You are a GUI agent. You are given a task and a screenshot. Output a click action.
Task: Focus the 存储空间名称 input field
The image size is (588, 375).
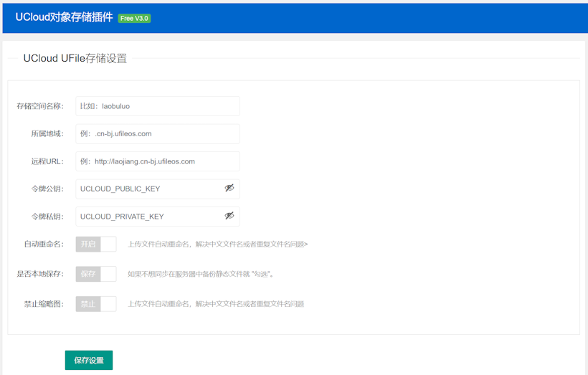(158, 106)
